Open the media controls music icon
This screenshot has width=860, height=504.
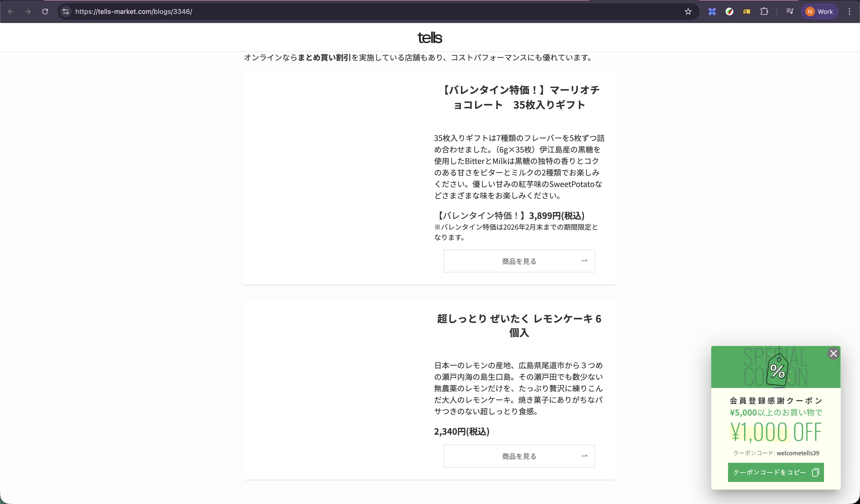[x=790, y=12]
